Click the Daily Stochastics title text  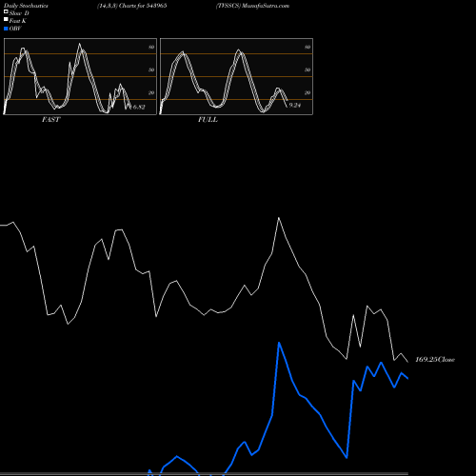(x=26, y=6)
